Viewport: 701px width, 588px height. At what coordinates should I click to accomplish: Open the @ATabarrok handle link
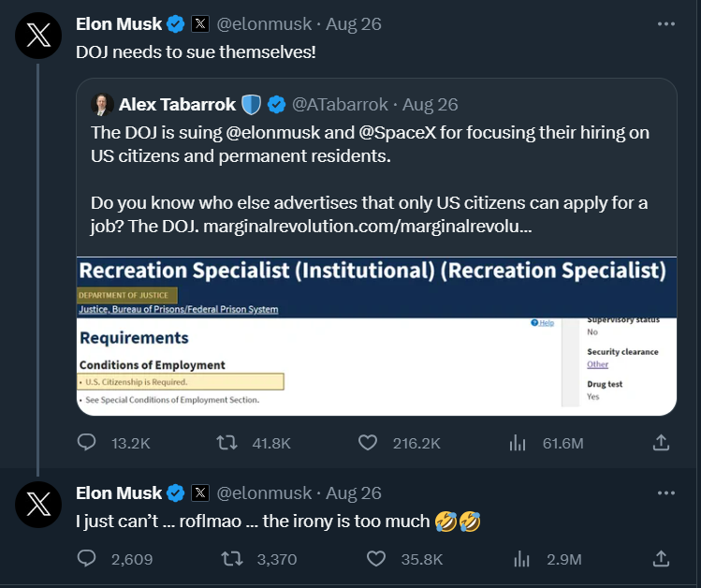click(x=340, y=105)
